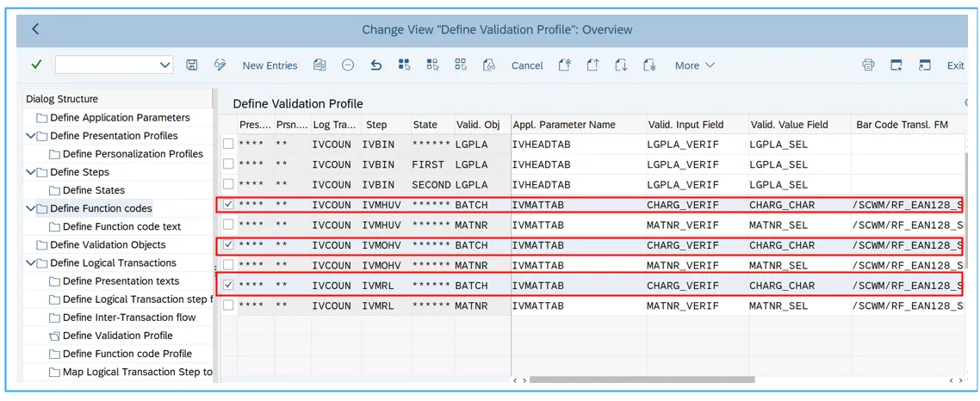Select the IVBIN FIRST row checkbox
Image resolution: width=980 pixels, height=401 pixels.
click(228, 164)
